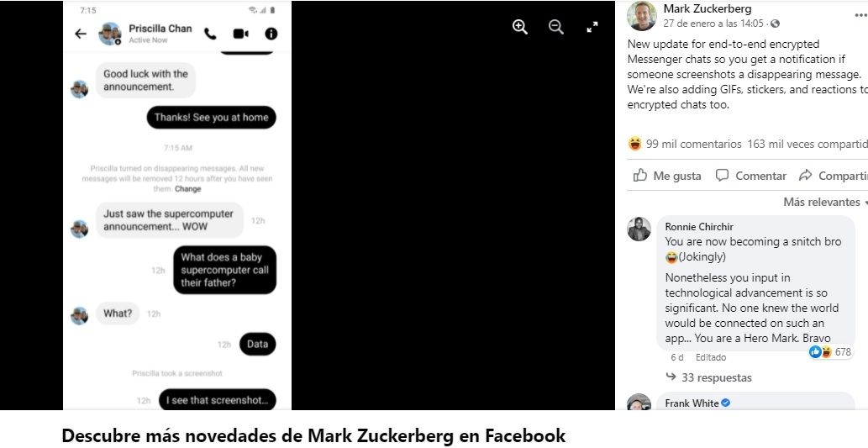The image size is (868, 448).
Task: Click the Change link for disappearing messages
Action: coord(187,189)
